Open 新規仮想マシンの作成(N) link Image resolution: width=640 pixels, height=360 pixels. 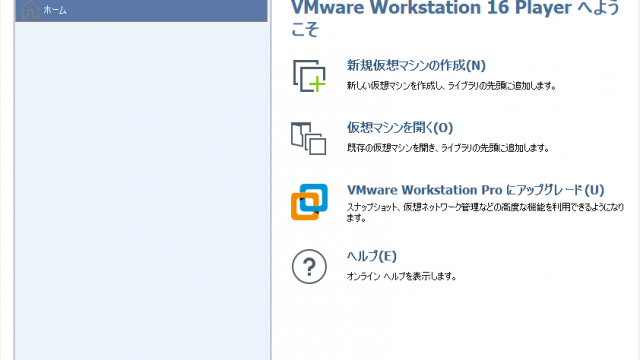click(416, 65)
